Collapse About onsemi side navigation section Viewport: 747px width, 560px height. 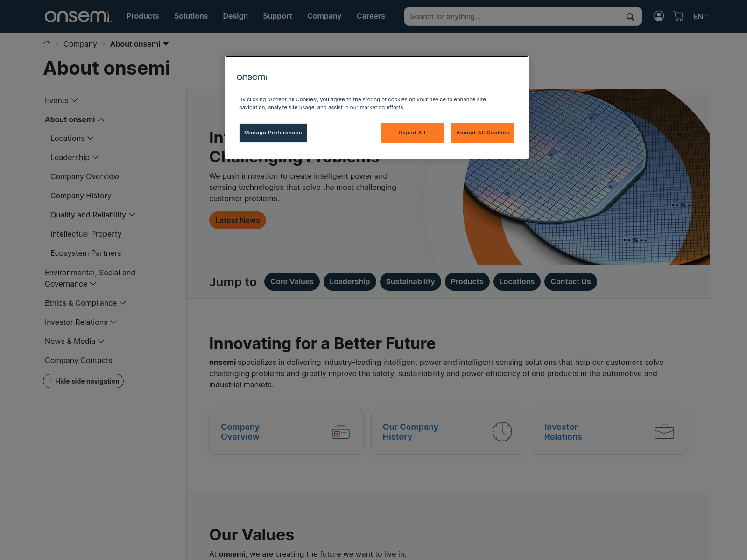point(101,119)
